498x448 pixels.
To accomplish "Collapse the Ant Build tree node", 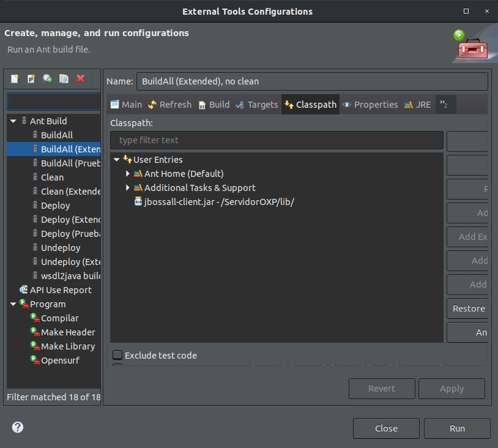I will click(x=13, y=121).
